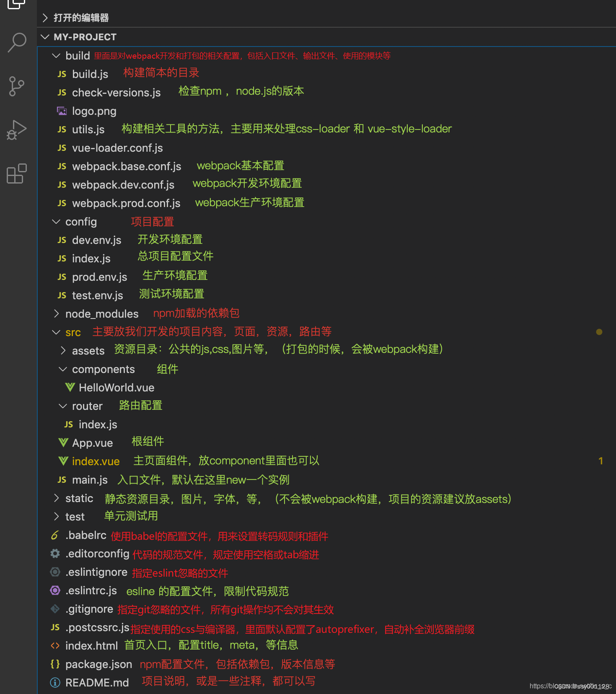616x694 pixels.
Task: Open the Explorer view icon
Action: coord(17,4)
